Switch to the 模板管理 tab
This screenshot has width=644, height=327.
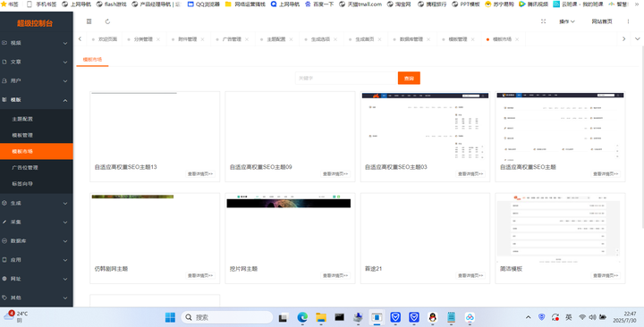pyautogui.click(x=458, y=39)
